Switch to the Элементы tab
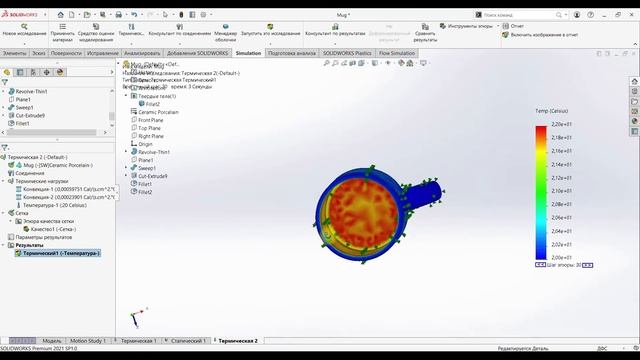 tap(14, 53)
